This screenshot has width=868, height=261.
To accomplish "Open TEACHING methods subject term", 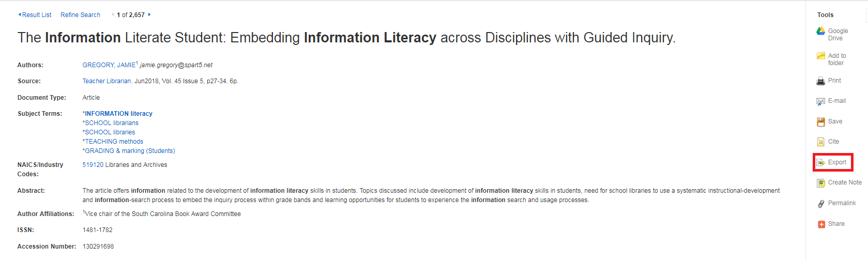I will coord(114,142).
